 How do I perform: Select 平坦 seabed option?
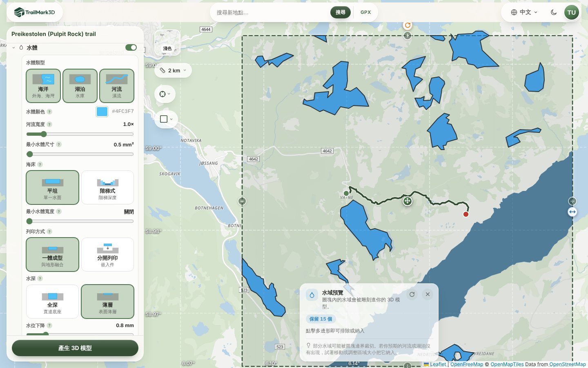52,188
